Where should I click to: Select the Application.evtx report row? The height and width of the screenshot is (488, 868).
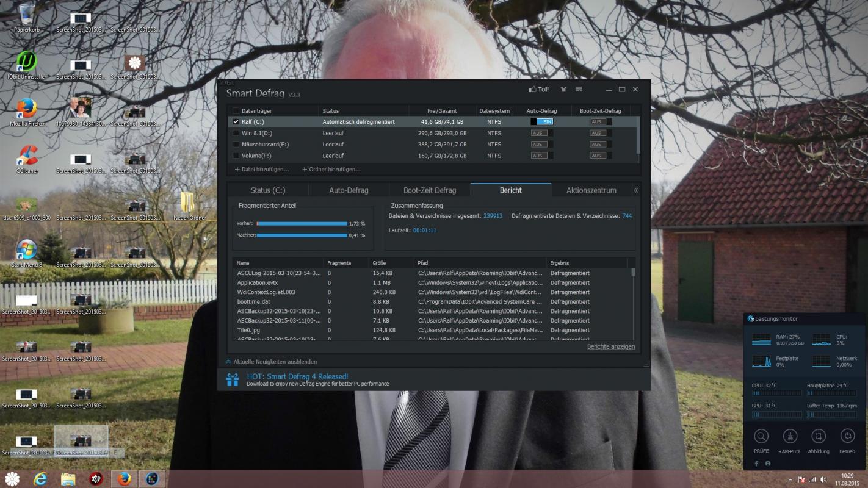[432, 282]
